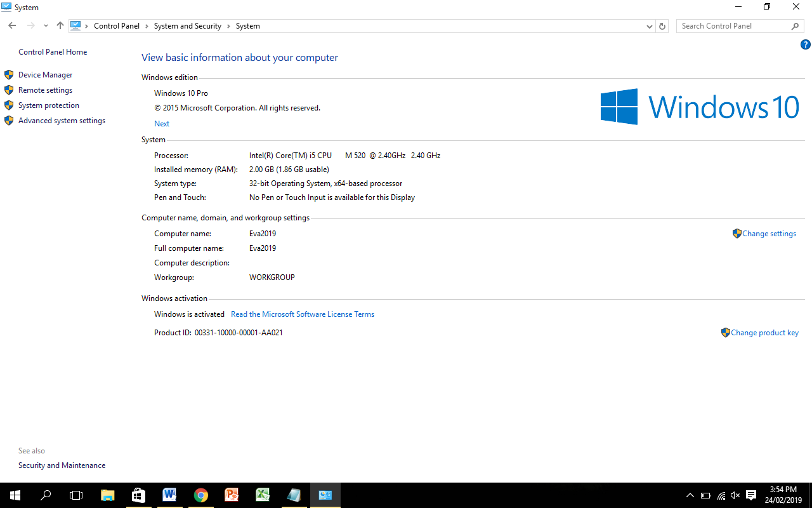This screenshot has height=508, width=812.
Task: Switch to PowerPoint on taskbar
Action: 232,495
